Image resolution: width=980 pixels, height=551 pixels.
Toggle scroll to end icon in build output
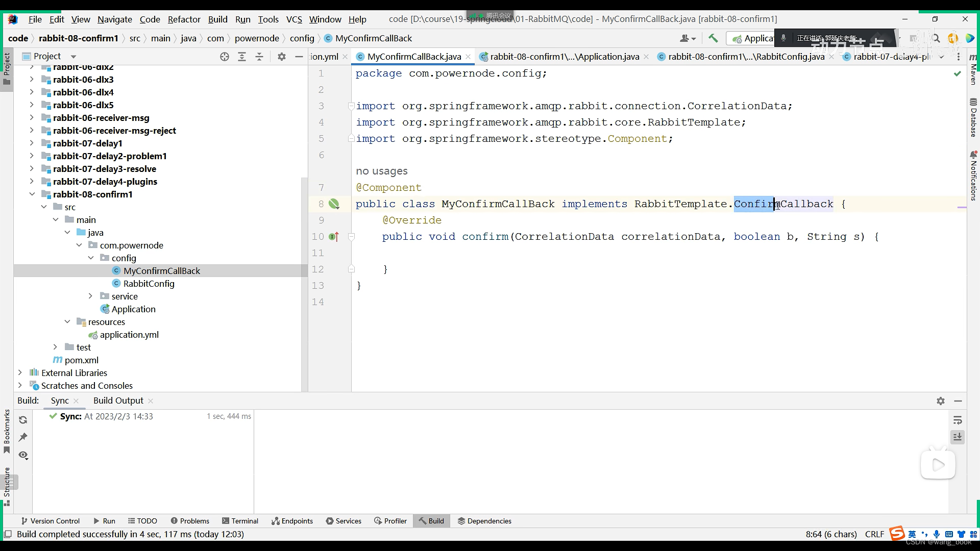point(958,437)
